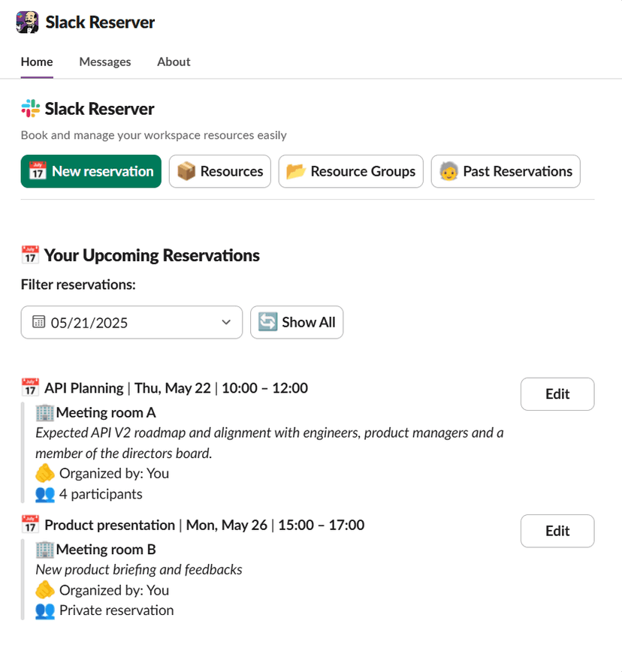
Task: Switch to the Messages tab
Action: coord(105,62)
